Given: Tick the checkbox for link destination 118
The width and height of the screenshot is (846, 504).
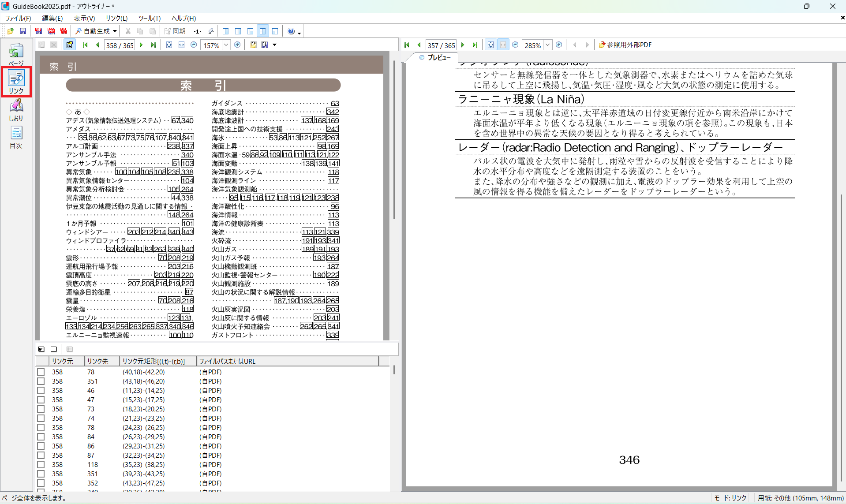Looking at the screenshot, I should [41, 465].
